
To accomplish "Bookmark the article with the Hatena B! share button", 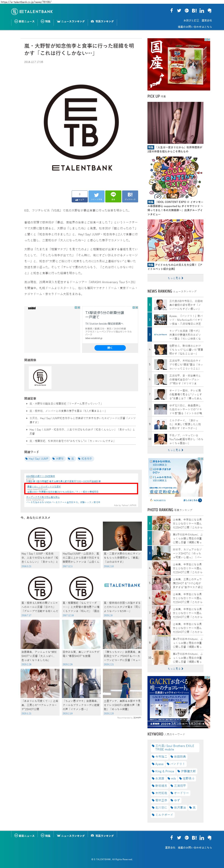I will (x=130, y=196).
